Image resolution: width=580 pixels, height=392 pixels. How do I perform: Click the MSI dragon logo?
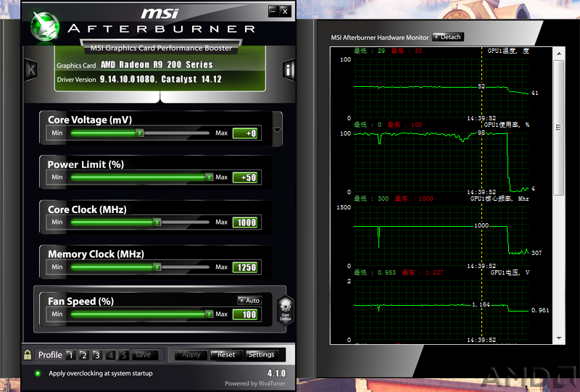pos(45,26)
